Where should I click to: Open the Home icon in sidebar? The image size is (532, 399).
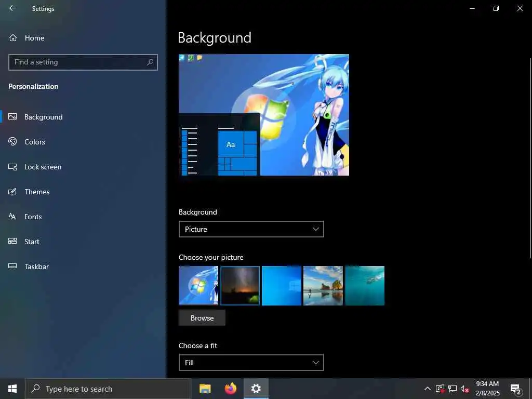tap(13, 37)
